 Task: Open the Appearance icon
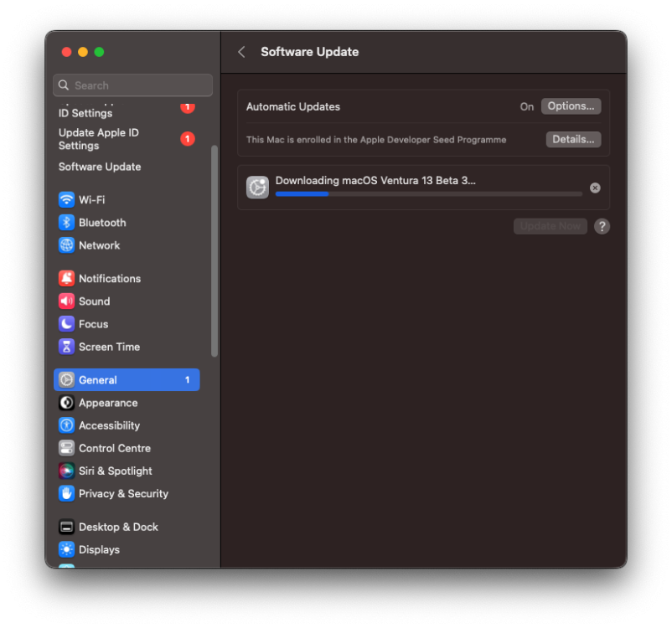[x=66, y=403]
